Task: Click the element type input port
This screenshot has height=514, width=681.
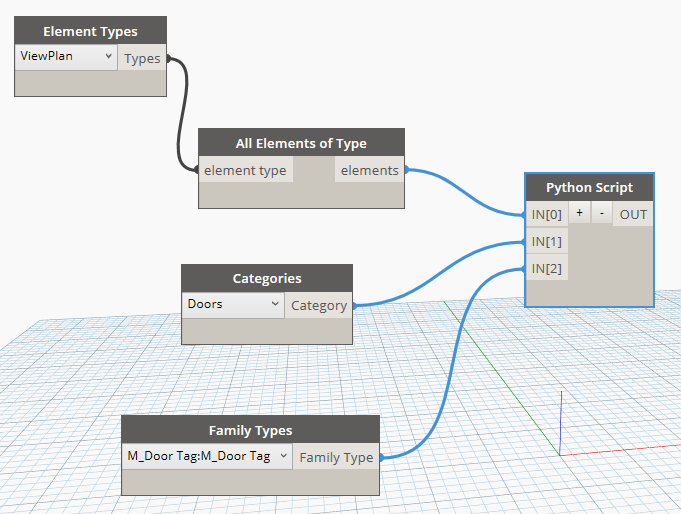Action: [245, 170]
